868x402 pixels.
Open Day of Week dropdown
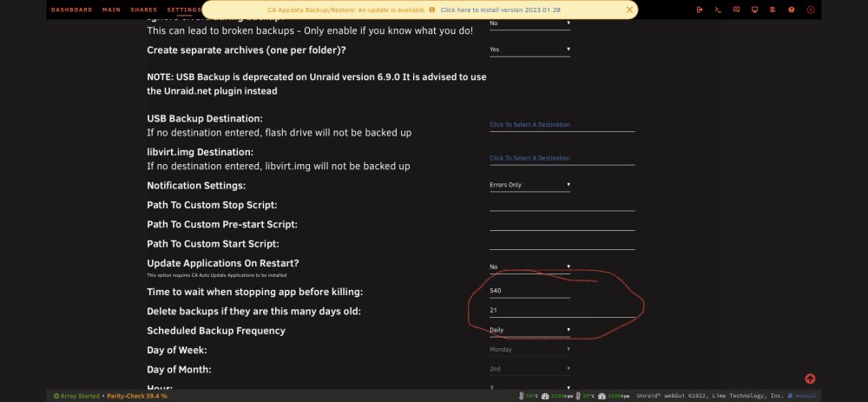point(529,350)
